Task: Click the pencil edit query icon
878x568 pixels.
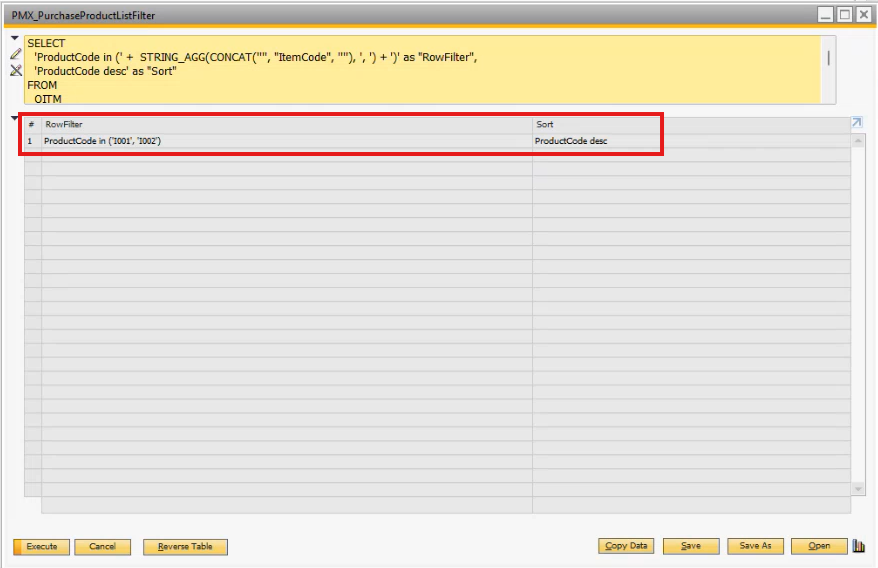Action: click(15, 55)
